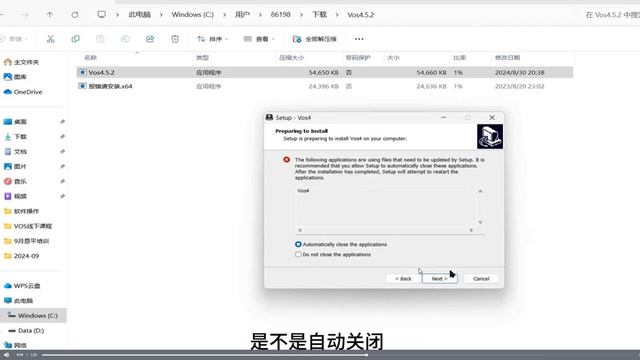Open the Sort dropdown in toolbar

click(x=212, y=39)
